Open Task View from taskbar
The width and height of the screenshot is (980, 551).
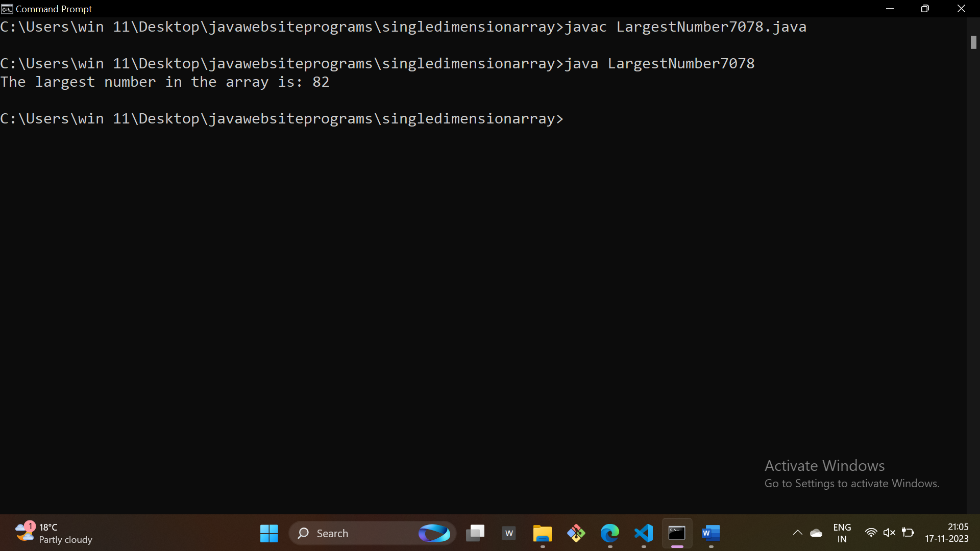[x=475, y=533]
